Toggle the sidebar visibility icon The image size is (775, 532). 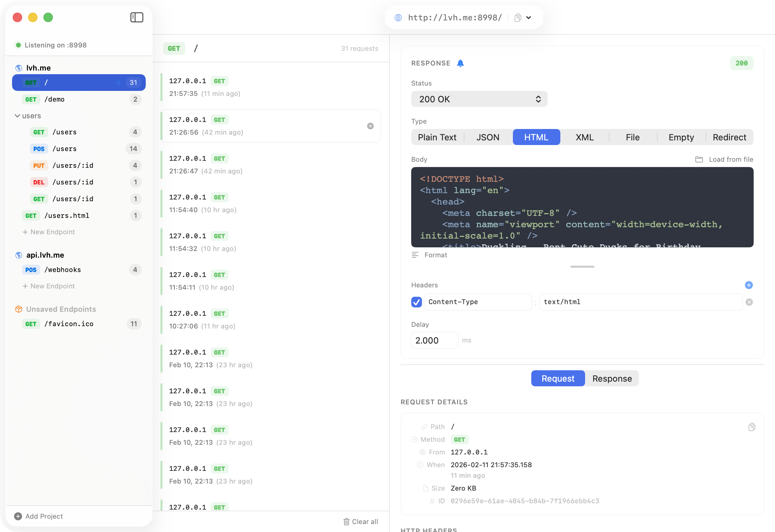pyautogui.click(x=137, y=17)
